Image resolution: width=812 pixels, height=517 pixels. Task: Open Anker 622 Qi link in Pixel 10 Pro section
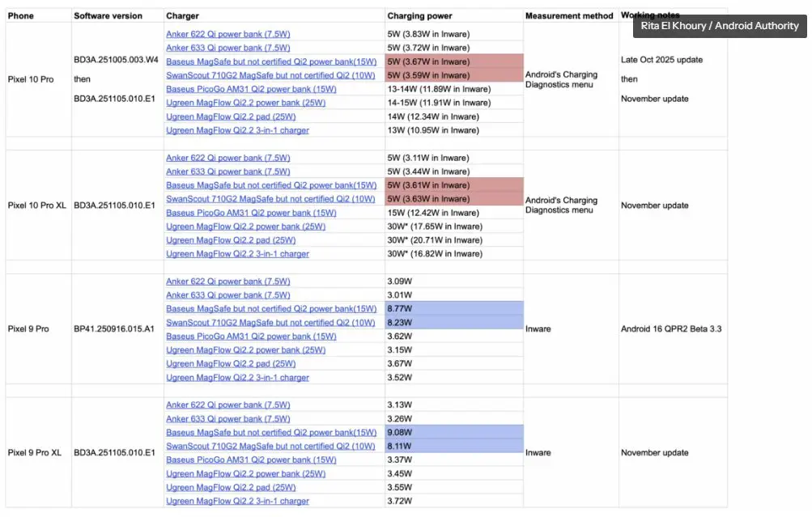[227, 34]
